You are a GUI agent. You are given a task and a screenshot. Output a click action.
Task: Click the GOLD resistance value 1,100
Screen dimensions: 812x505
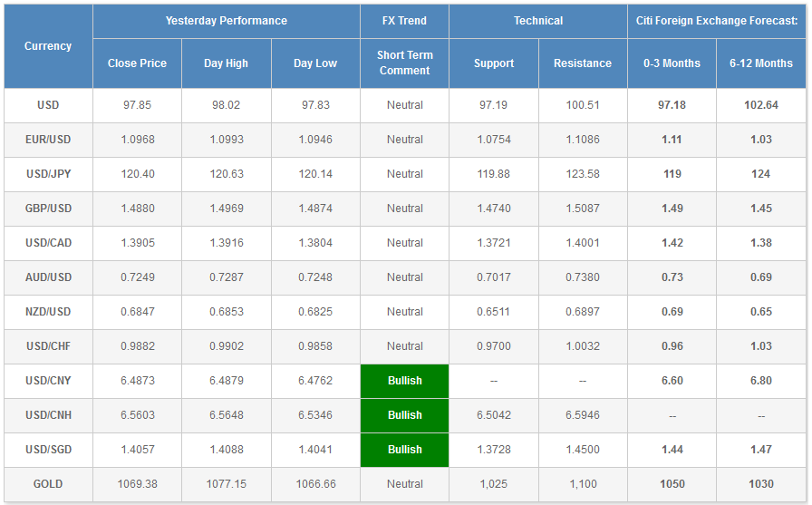tap(582, 484)
